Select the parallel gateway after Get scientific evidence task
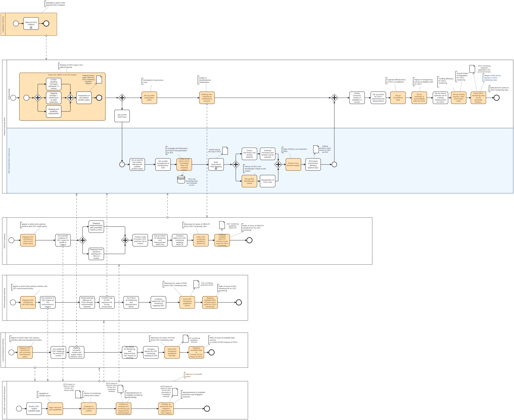This screenshot has height=420, width=514. (83, 240)
